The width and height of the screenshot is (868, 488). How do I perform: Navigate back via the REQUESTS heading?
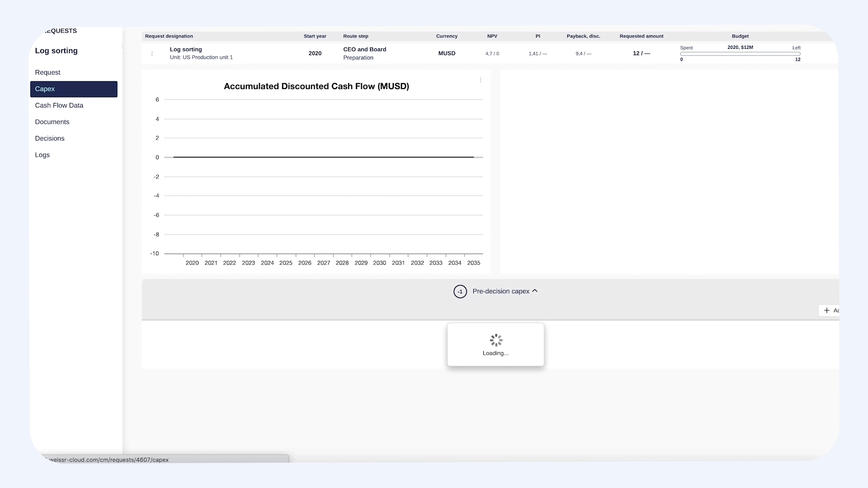pyautogui.click(x=60, y=31)
